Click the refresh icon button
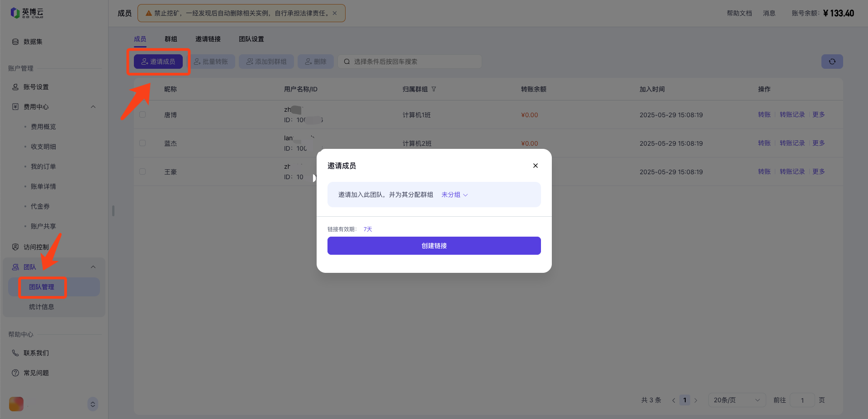868x419 pixels. coord(832,62)
